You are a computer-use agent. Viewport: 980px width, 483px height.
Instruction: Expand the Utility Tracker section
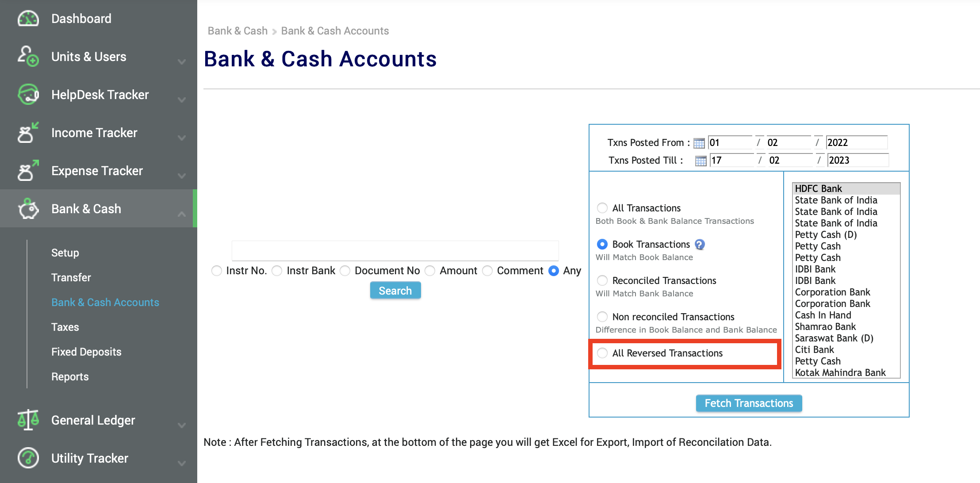[182, 464]
